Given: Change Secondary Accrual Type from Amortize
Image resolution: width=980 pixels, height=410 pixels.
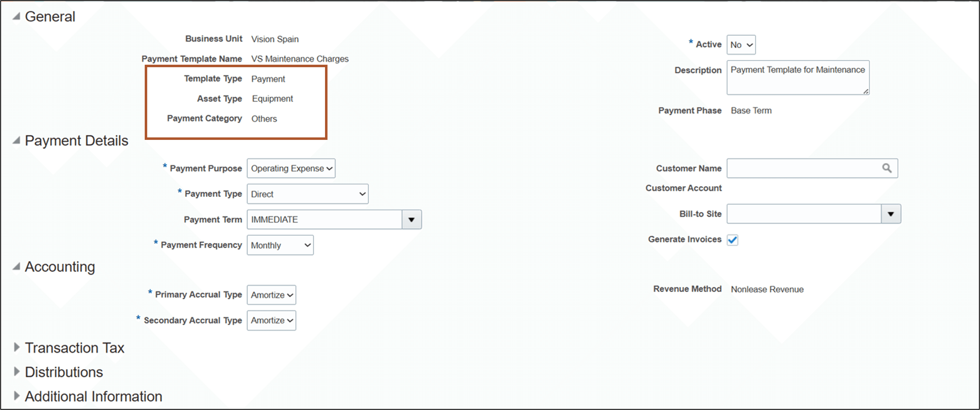Looking at the screenshot, I should (x=271, y=320).
